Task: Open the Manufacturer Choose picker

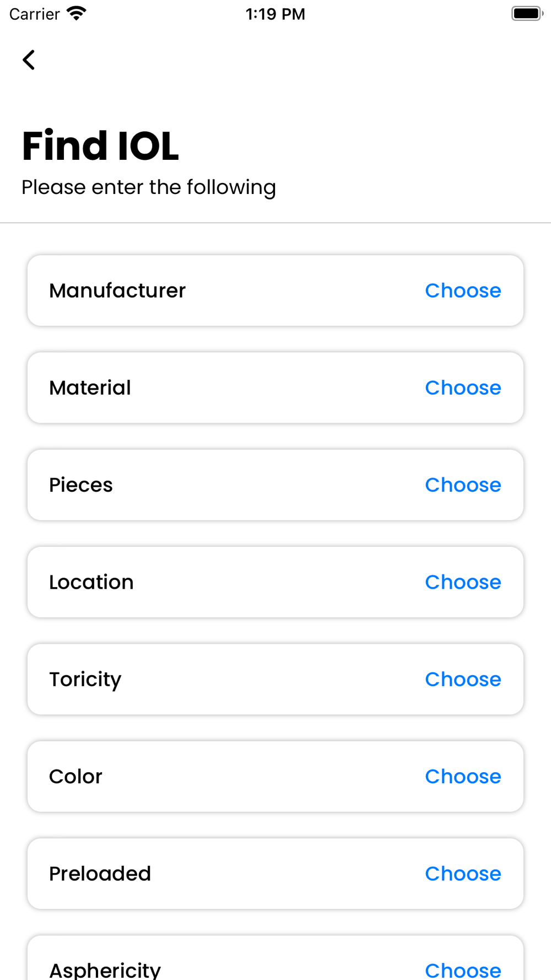Action: click(463, 290)
